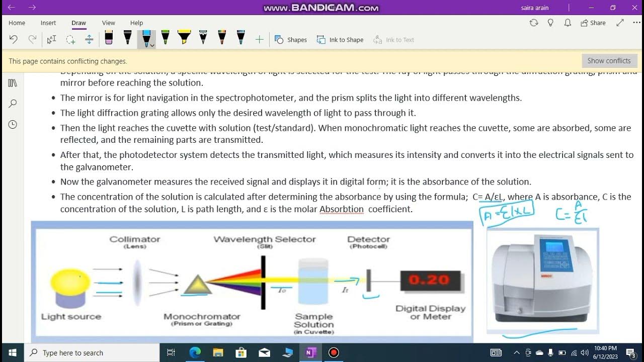Launch Microsoft Edge from the taskbar
The width and height of the screenshot is (644, 362).
coord(195,352)
